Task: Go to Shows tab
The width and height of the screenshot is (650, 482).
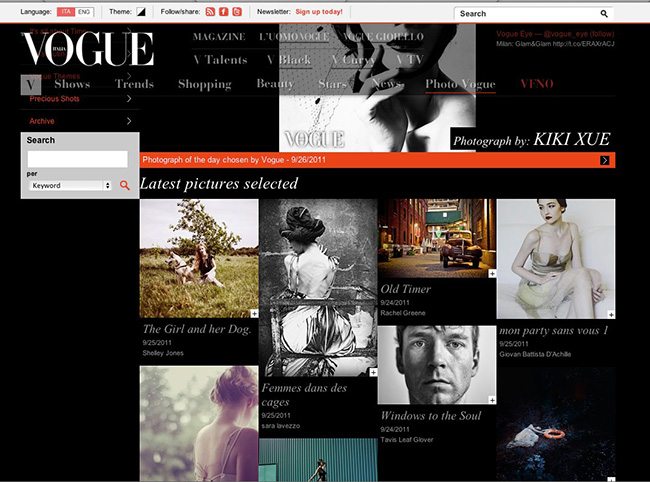Action: click(x=72, y=84)
